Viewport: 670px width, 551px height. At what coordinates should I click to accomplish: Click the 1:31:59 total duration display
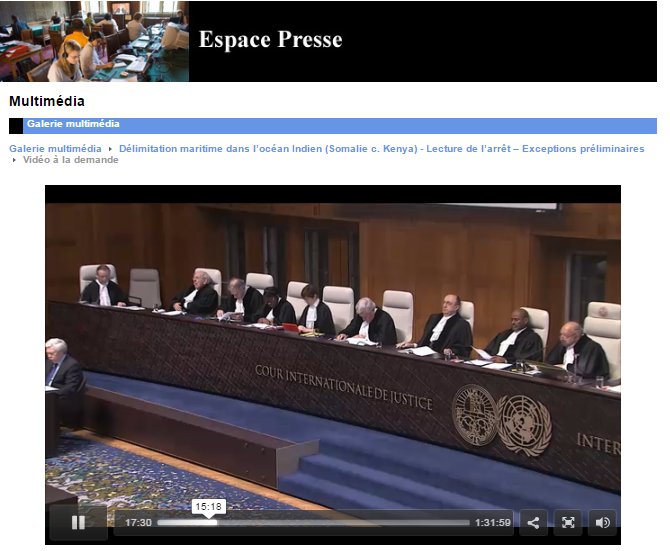coord(493,522)
